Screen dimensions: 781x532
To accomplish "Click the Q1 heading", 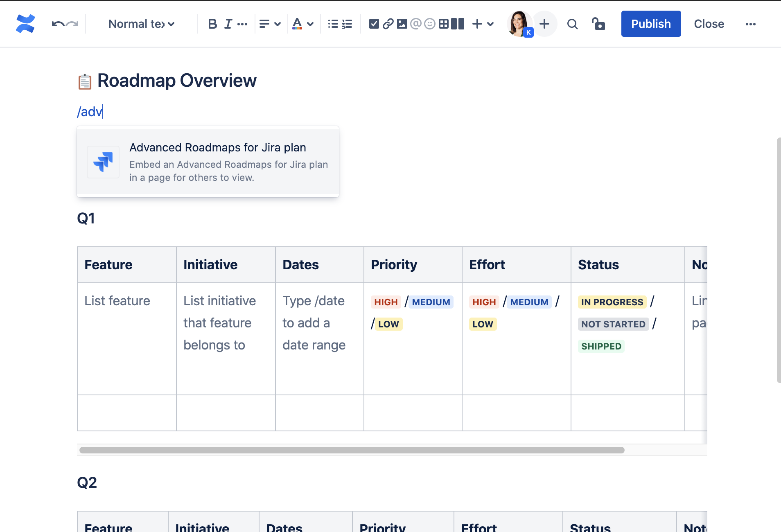I will 86,218.
